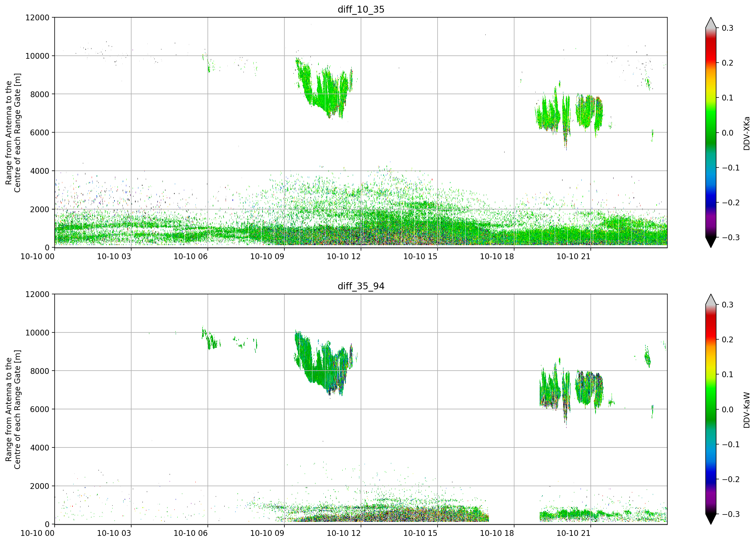The width and height of the screenshot is (756, 543).
Task: Click the 10-10 18 x-tick under the diff_10_35 plot
Action: coord(497,256)
